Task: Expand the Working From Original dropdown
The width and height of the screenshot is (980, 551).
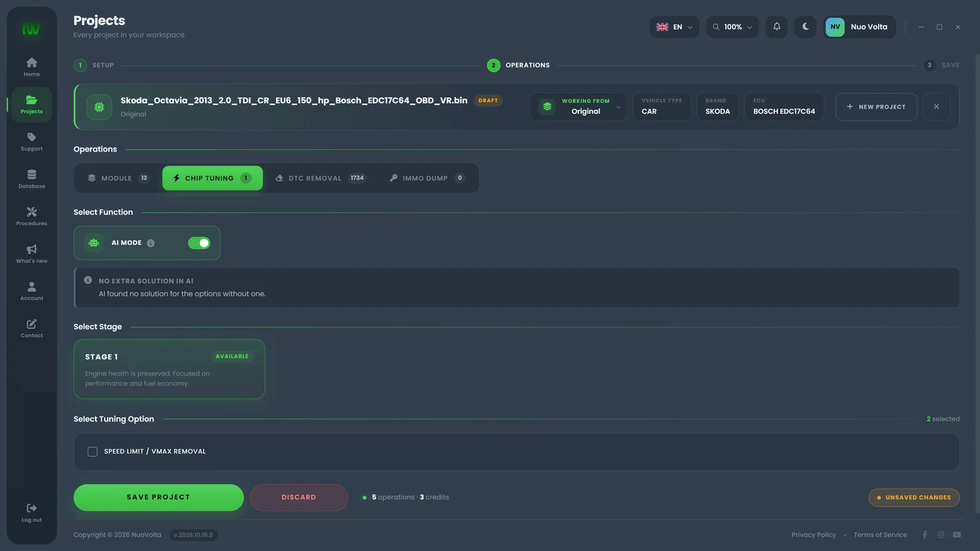Action: (x=579, y=107)
